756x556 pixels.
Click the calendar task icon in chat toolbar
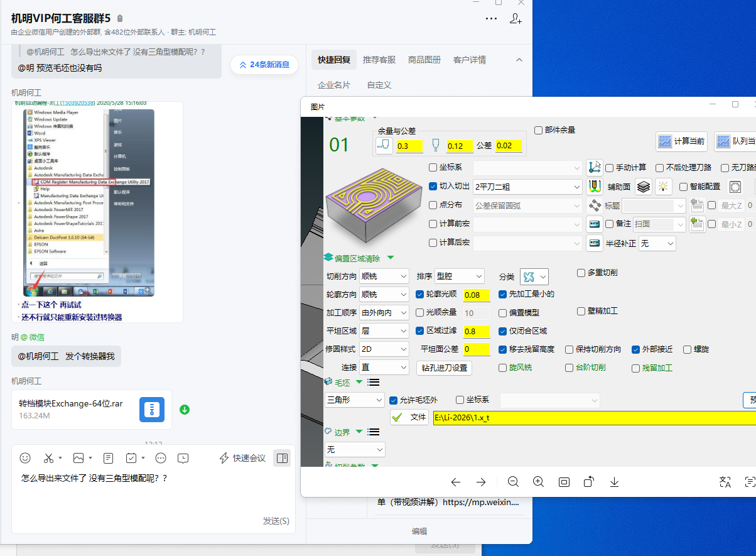point(131,458)
